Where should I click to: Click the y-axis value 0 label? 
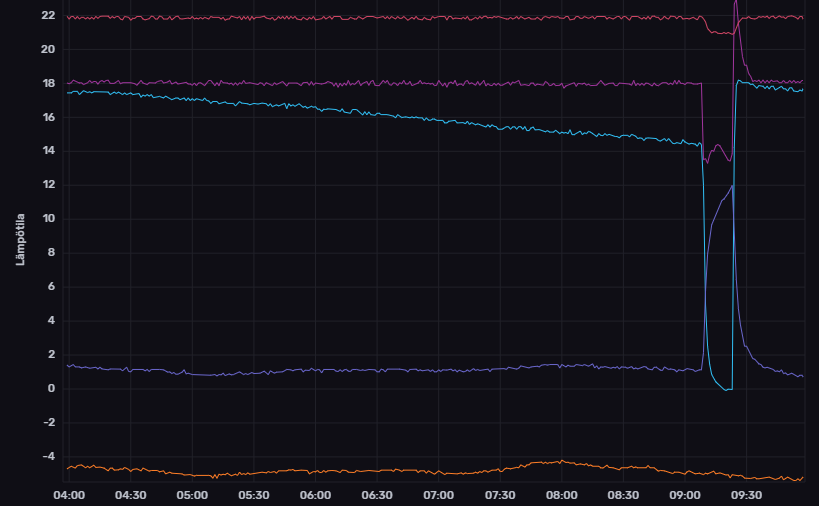point(51,389)
